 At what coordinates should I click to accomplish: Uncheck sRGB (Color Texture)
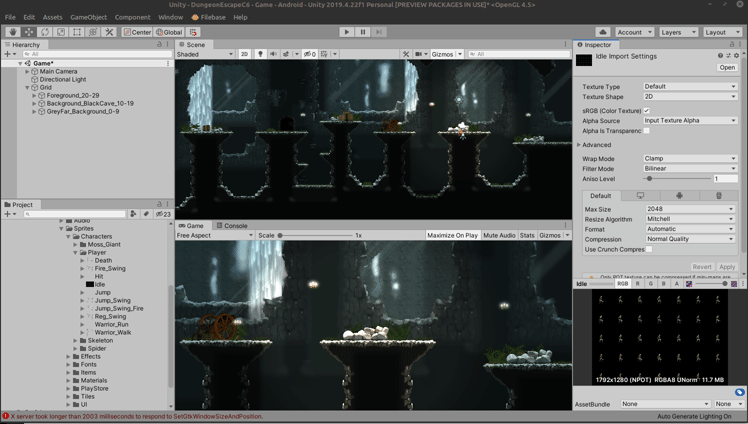pyautogui.click(x=647, y=111)
